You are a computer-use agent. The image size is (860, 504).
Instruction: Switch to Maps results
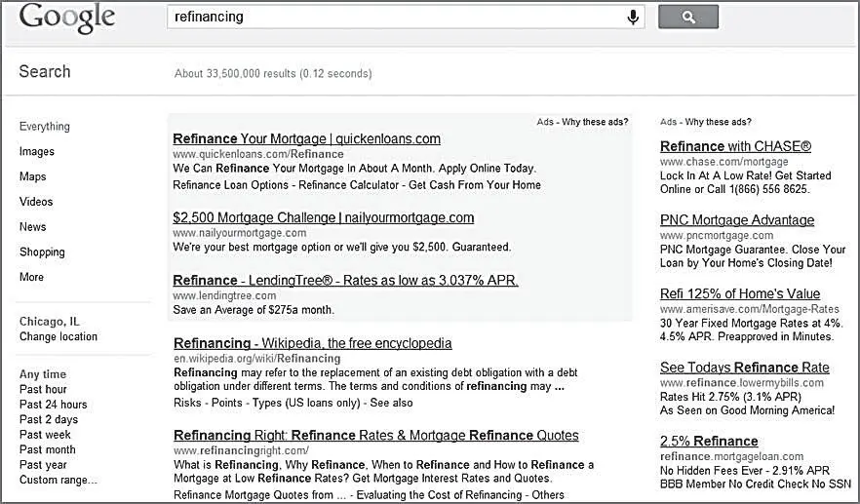coord(32,176)
